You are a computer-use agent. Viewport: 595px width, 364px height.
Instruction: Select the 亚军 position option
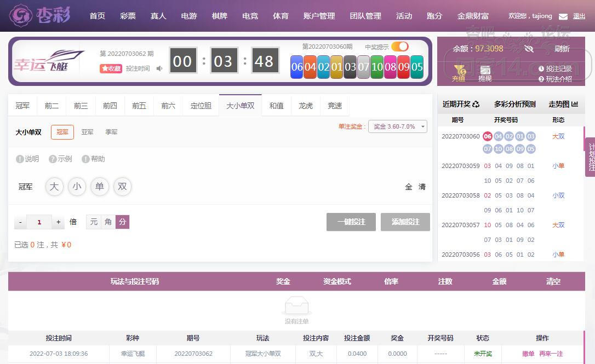point(87,132)
